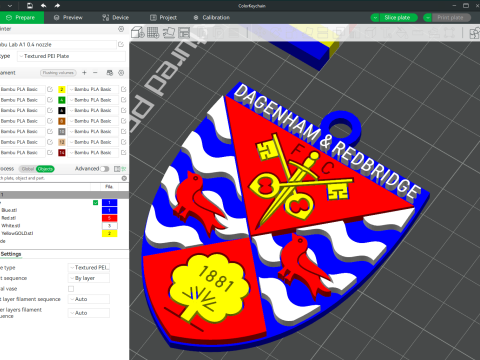Toggle the Advanced settings switch

click(105, 169)
